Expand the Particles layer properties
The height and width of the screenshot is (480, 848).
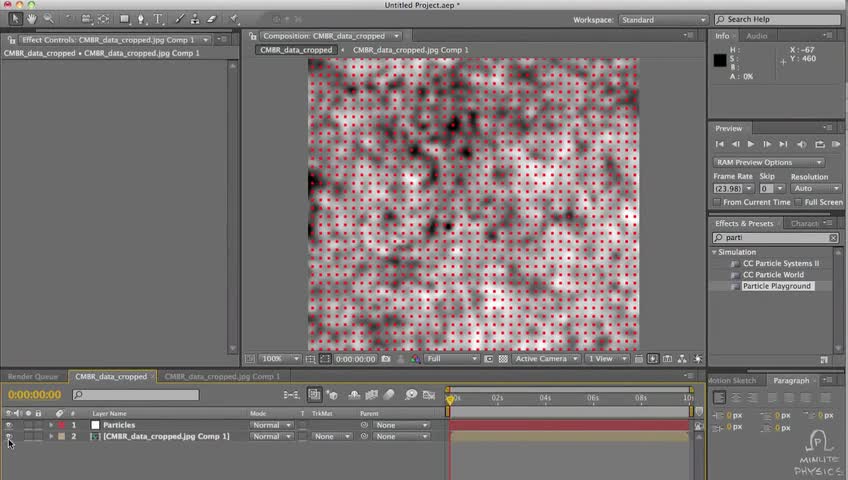pos(51,425)
